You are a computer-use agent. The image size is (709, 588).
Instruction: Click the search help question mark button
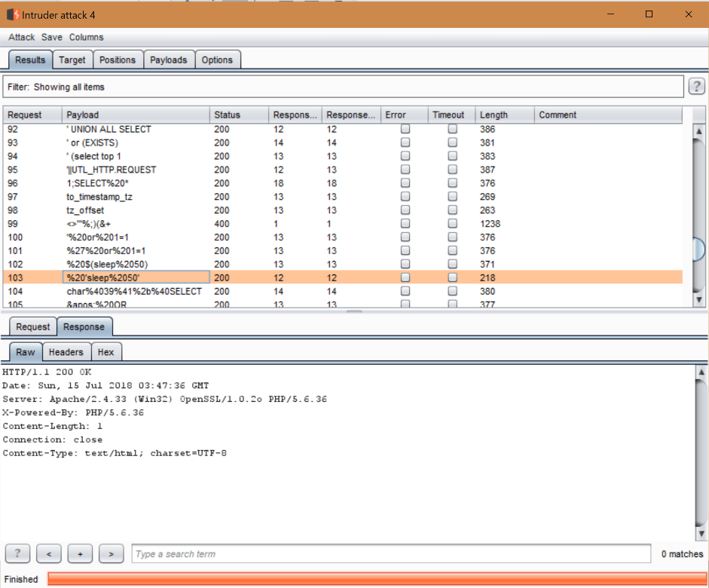click(17, 554)
